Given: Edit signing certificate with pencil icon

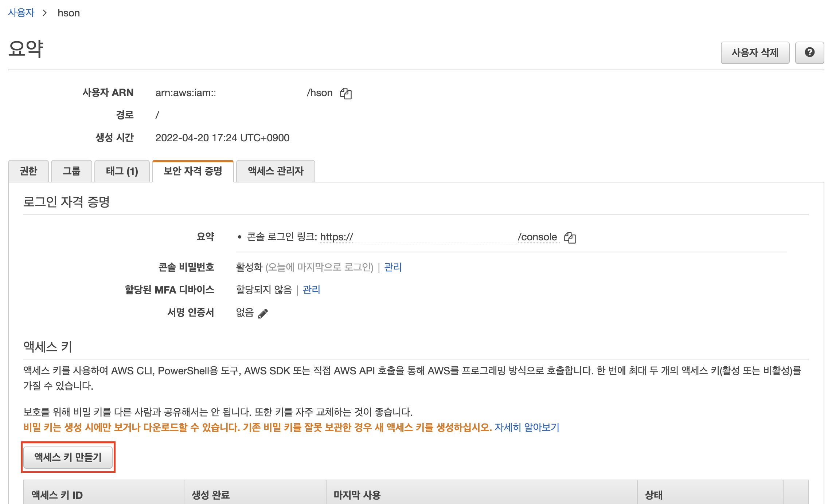Looking at the screenshot, I should (x=263, y=313).
